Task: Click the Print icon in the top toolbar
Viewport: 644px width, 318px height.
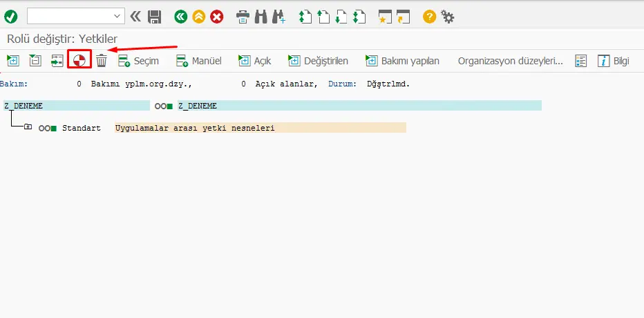Action: pyautogui.click(x=243, y=16)
